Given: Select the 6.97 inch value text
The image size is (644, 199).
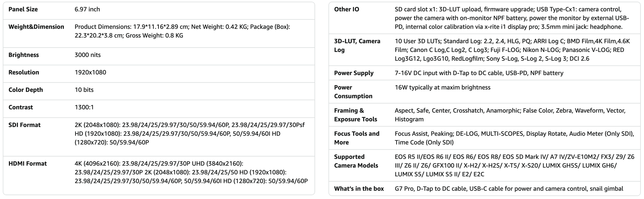Looking at the screenshot, I should pos(87,9).
